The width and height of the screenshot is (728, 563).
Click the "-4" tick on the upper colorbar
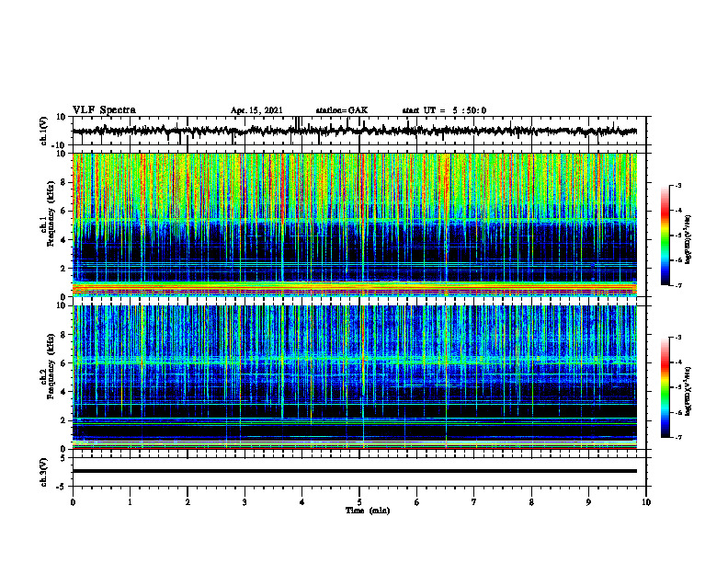pos(678,211)
